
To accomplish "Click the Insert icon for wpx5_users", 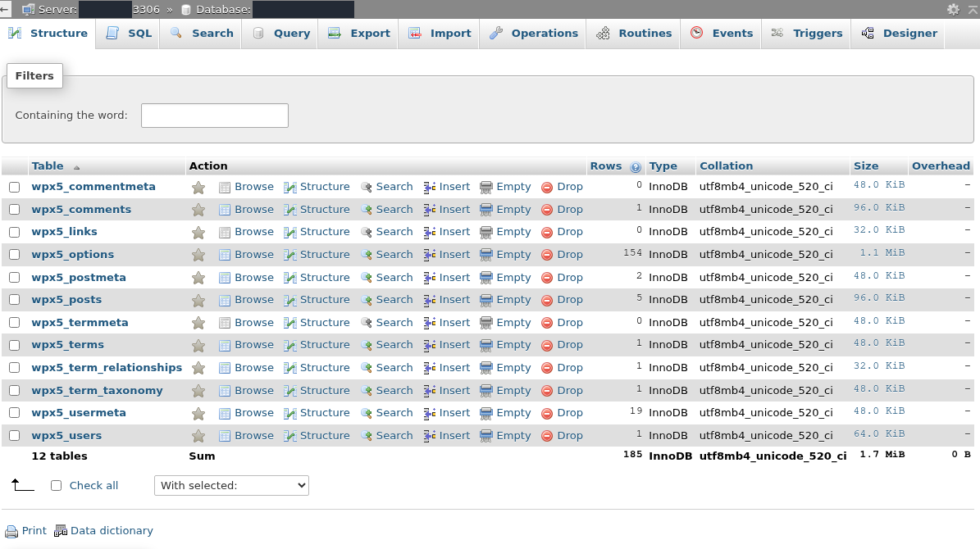I will [x=430, y=436].
